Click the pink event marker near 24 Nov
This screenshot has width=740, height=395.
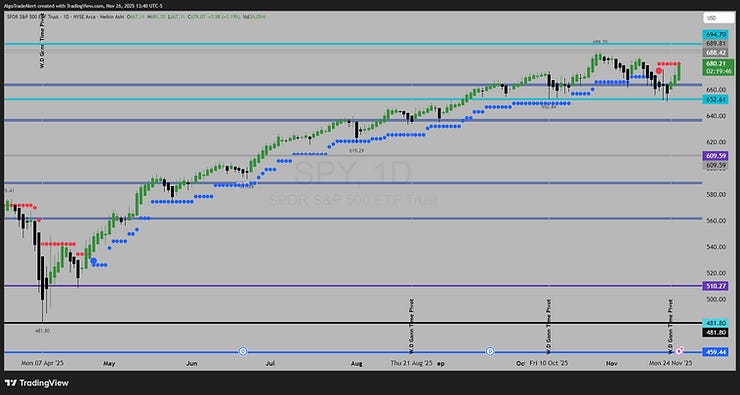tap(680, 351)
